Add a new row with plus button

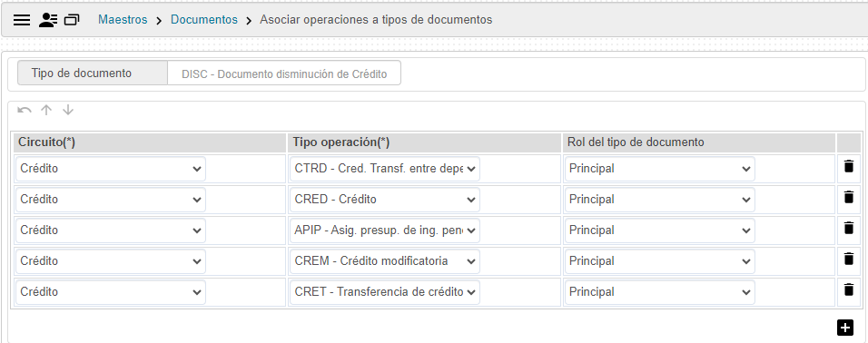pos(844,328)
